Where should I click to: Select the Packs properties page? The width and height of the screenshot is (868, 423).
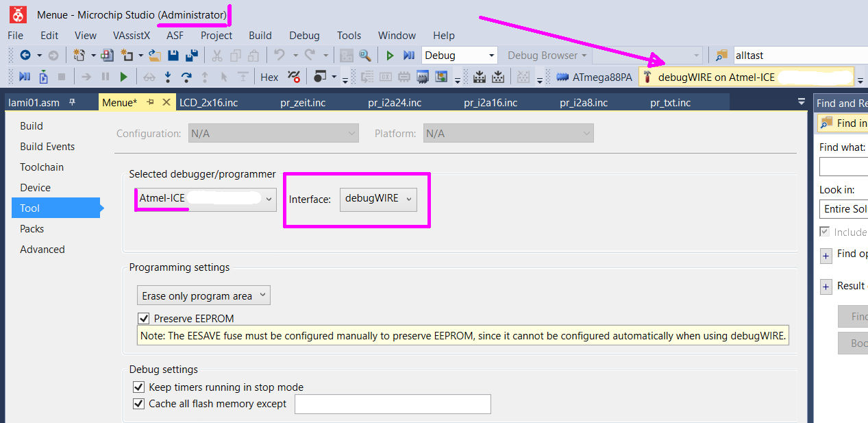pyautogui.click(x=32, y=229)
